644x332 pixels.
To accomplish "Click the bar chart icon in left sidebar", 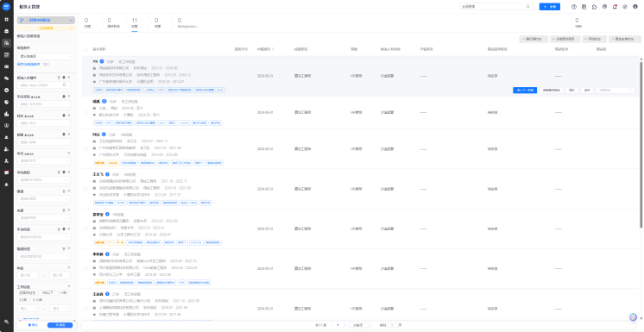I will [x=7, y=114].
